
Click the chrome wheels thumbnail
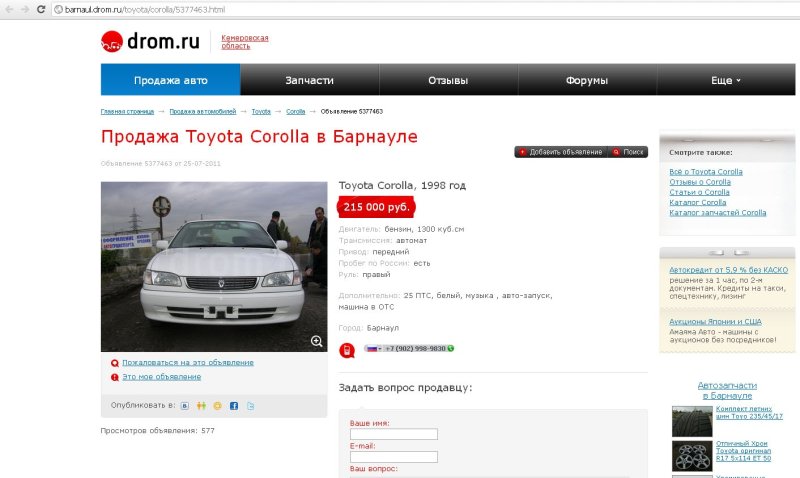(x=692, y=456)
